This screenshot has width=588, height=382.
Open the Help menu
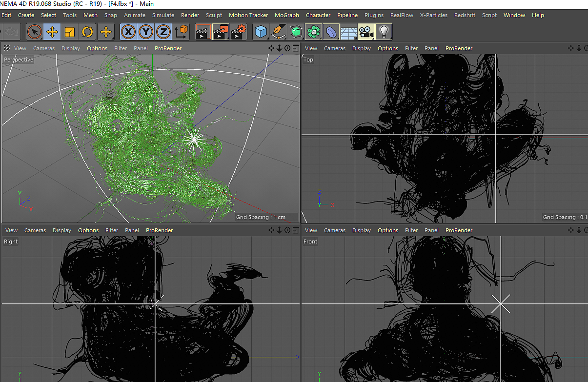click(538, 15)
